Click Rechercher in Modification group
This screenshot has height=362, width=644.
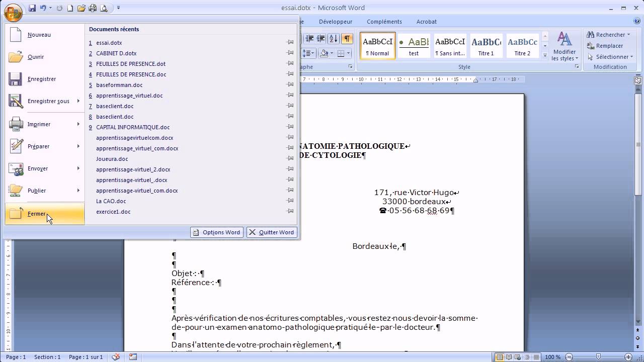pyautogui.click(x=609, y=35)
